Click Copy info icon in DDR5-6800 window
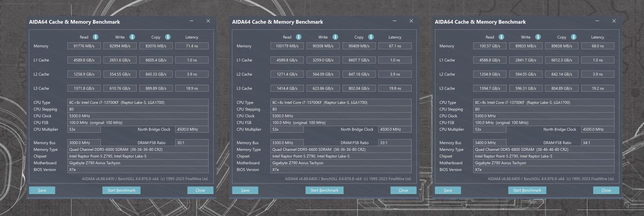This screenshot has width=644, height=216. coord(573,37)
